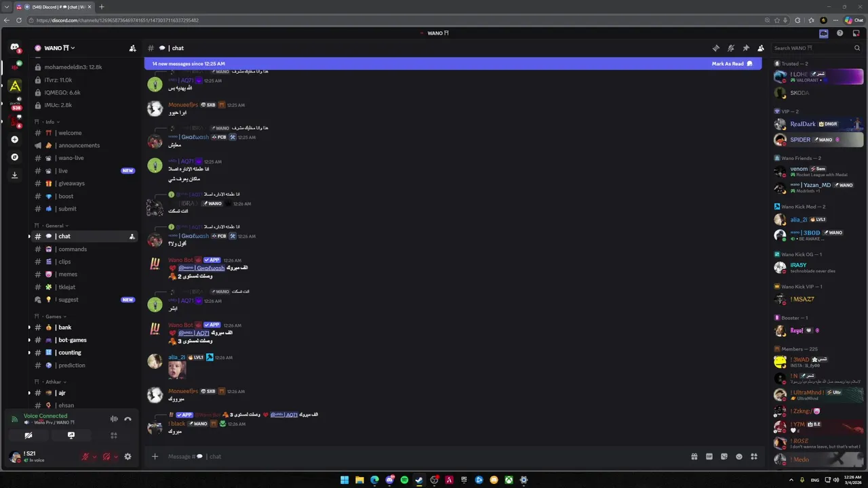Undeafen the headphones in user panel

(106, 457)
